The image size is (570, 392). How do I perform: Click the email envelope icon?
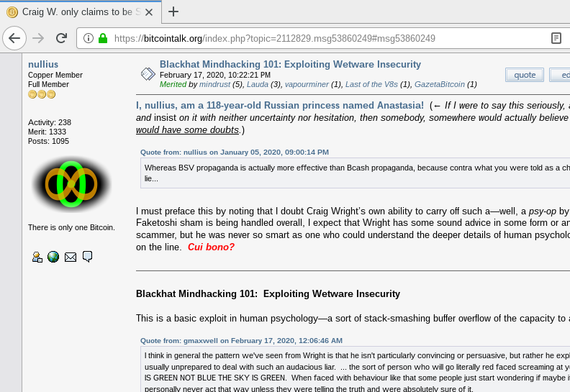[70, 257]
